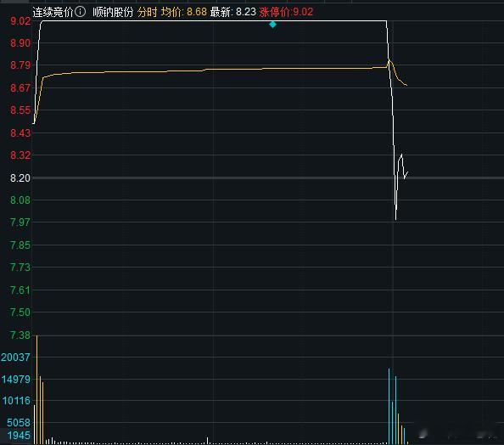Screen dimensions: 504x445
Task: Click the 7.61 price axis label
Action: click(x=20, y=290)
